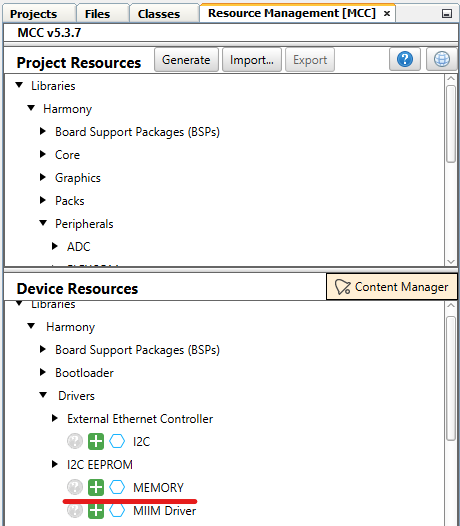
Task: Expand Board Support Packages in Project Resources
Action: point(43,131)
